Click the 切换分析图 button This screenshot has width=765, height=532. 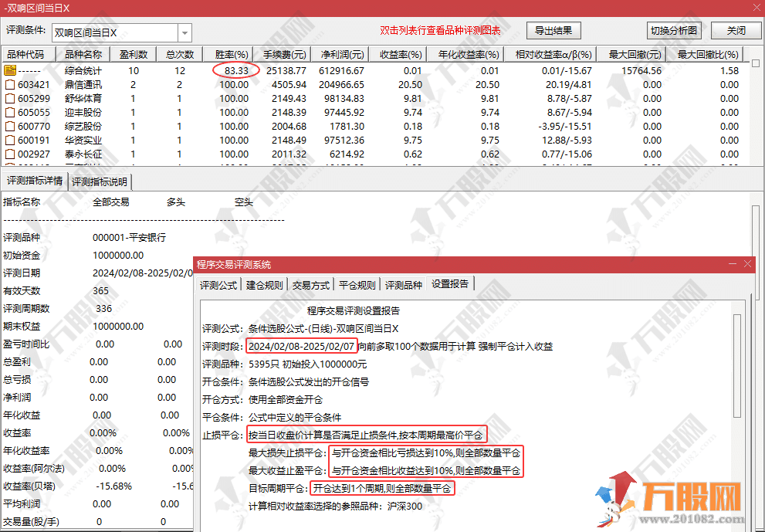coord(674,30)
